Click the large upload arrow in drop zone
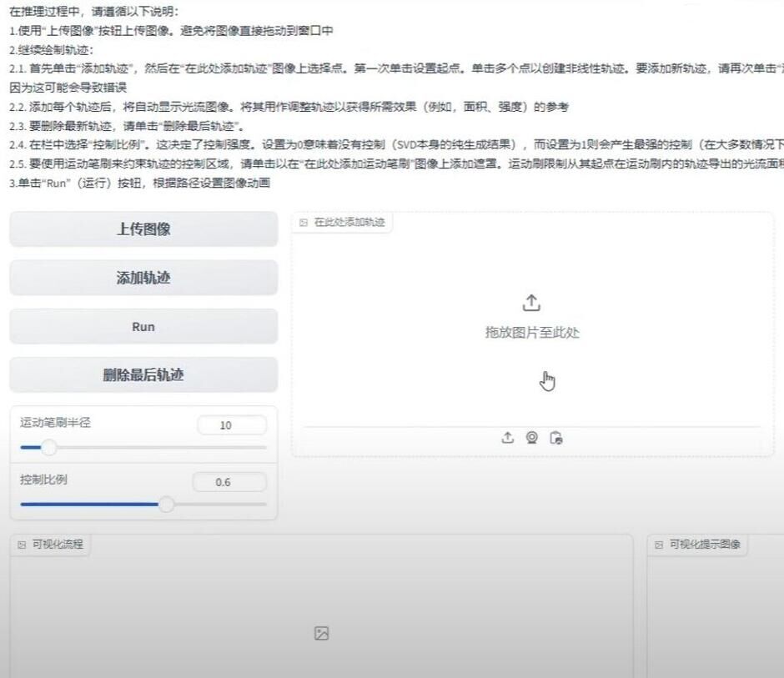This screenshot has height=678, width=784. tap(532, 303)
